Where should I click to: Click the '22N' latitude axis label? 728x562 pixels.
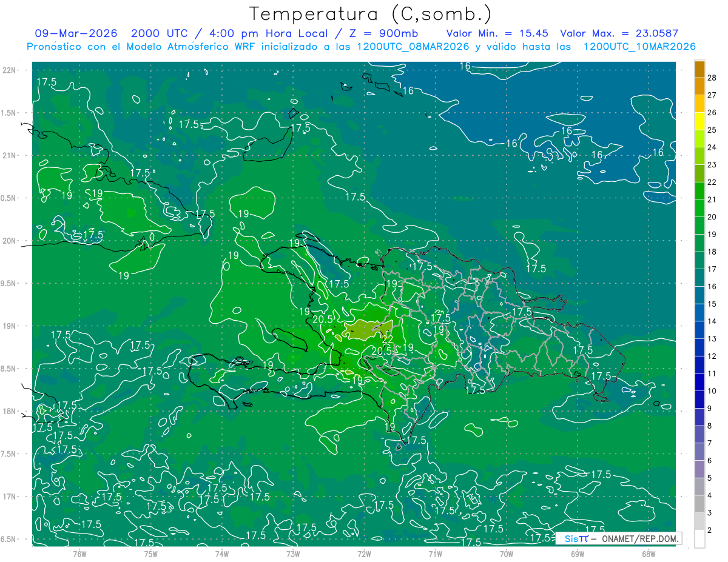9,70
